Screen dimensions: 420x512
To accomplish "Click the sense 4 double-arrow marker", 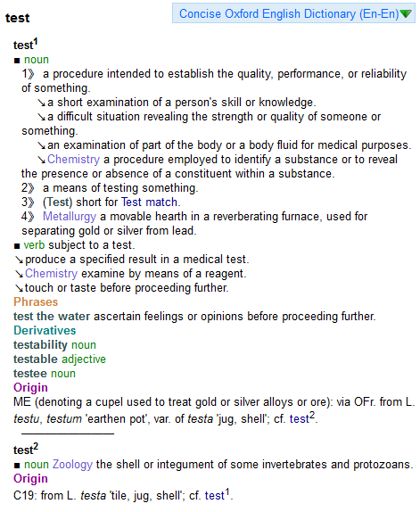I will [x=31, y=217].
